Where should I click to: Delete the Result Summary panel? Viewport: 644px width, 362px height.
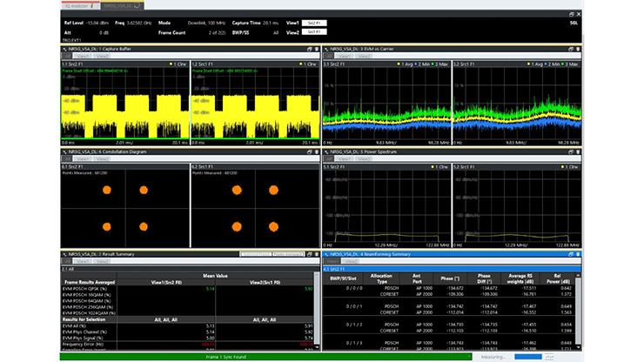[316, 253]
